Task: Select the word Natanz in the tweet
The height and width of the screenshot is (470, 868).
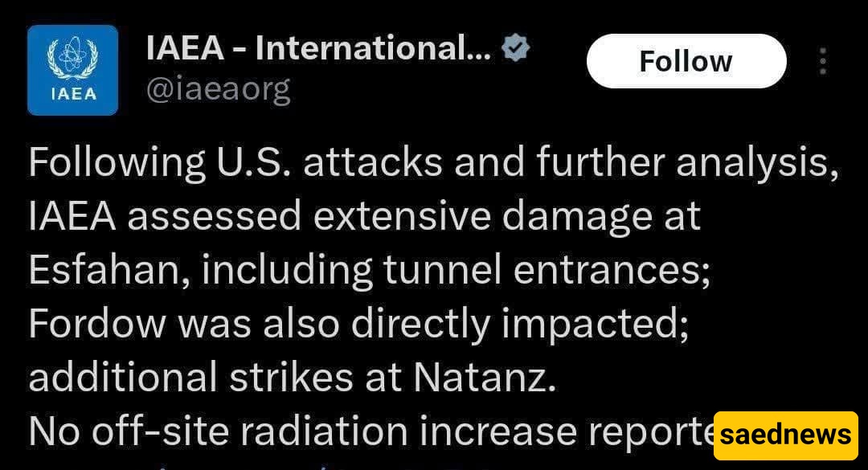Action: pyautogui.click(x=485, y=378)
